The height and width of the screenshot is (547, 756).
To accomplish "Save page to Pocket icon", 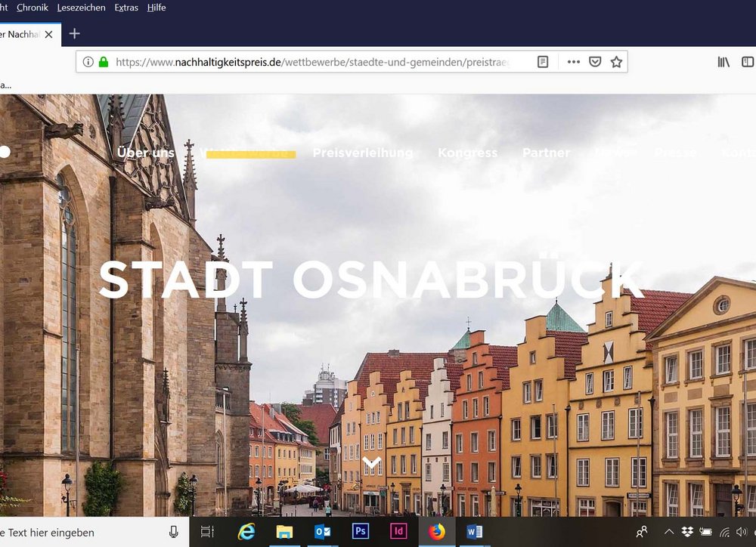I will [595, 62].
